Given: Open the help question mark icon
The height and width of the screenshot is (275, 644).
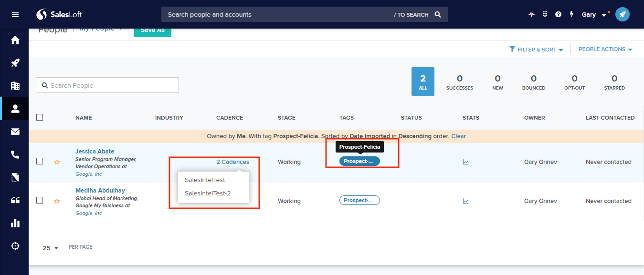Looking at the screenshot, I should [x=559, y=14].
